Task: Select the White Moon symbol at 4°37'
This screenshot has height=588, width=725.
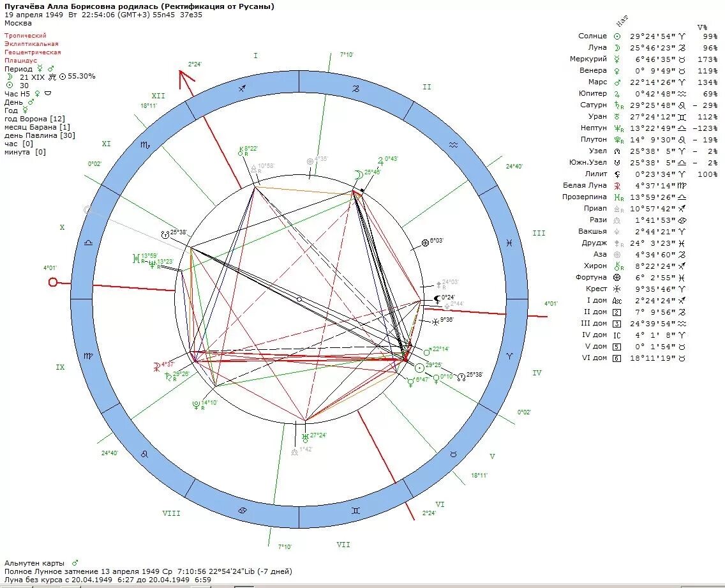Action: point(157,367)
